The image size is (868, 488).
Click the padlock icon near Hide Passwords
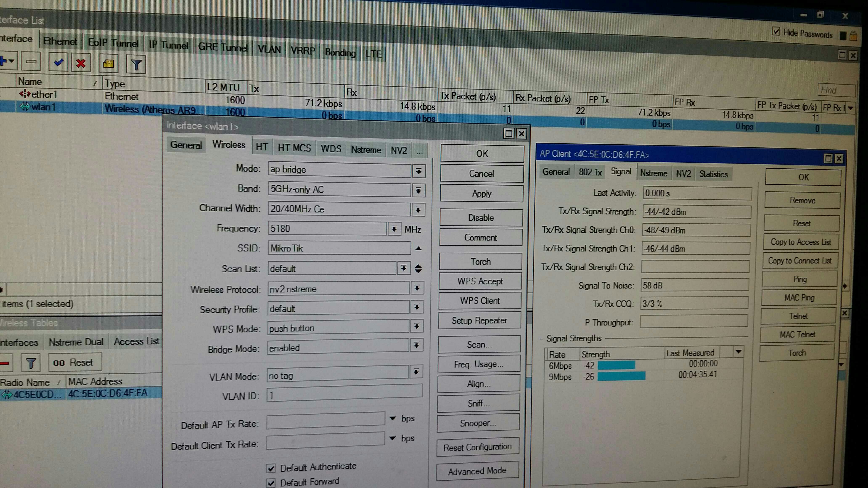point(853,36)
